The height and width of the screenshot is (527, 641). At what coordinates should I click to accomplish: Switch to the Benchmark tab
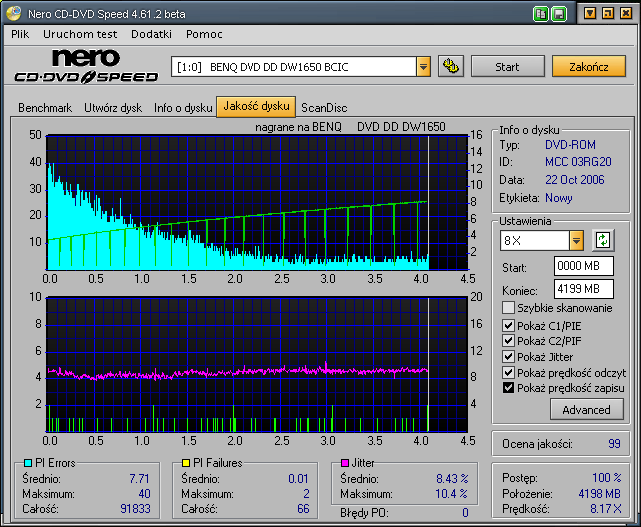tap(45, 108)
